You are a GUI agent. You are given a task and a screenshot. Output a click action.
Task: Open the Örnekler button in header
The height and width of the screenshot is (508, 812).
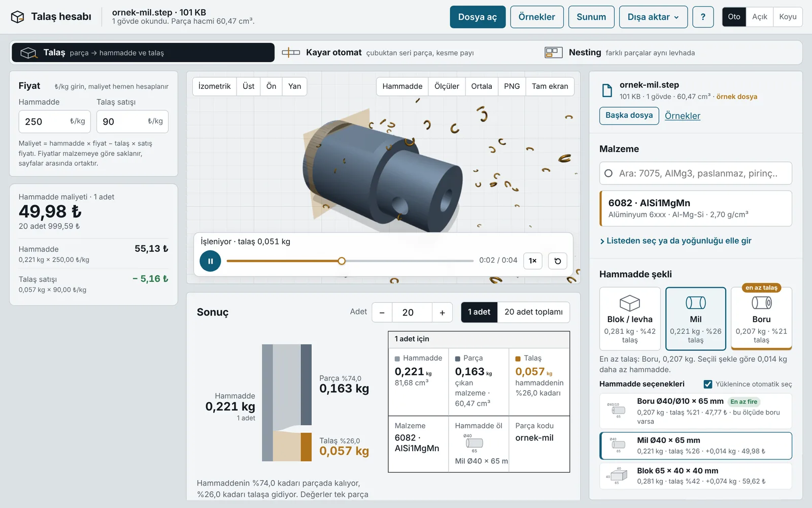(x=537, y=17)
